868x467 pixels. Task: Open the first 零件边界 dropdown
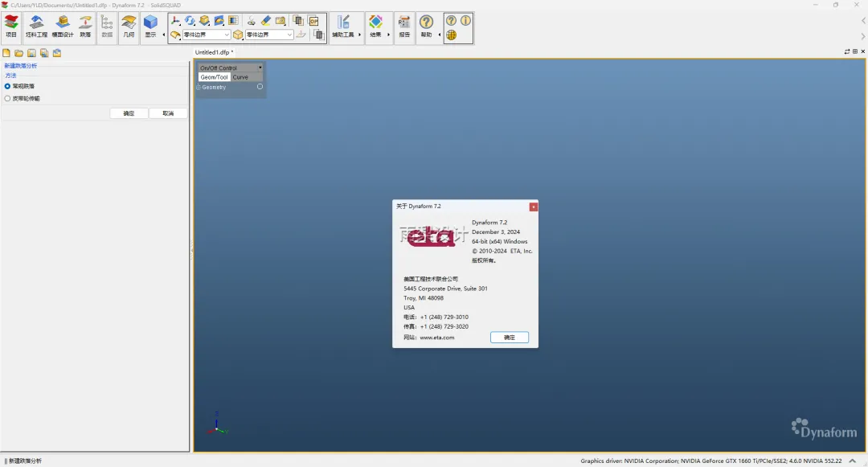pos(206,35)
